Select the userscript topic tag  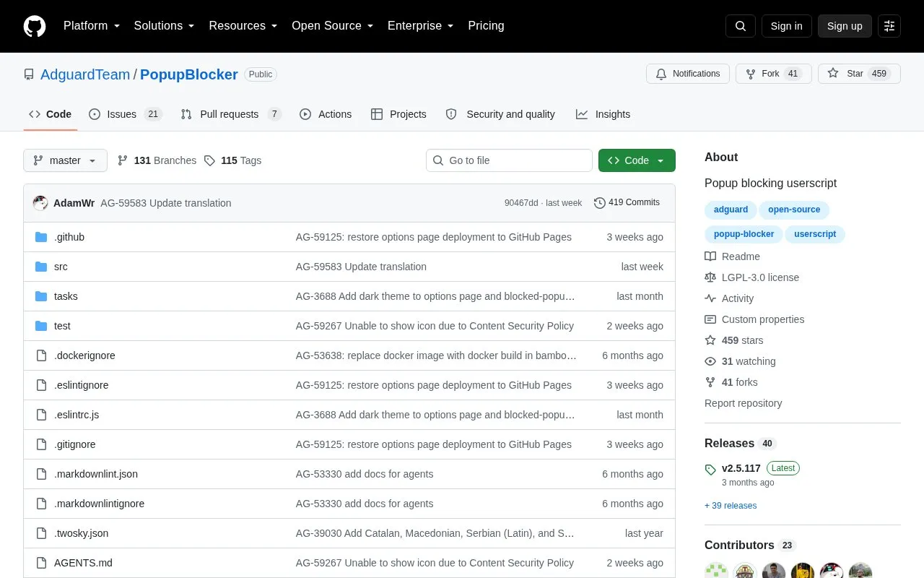point(815,234)
